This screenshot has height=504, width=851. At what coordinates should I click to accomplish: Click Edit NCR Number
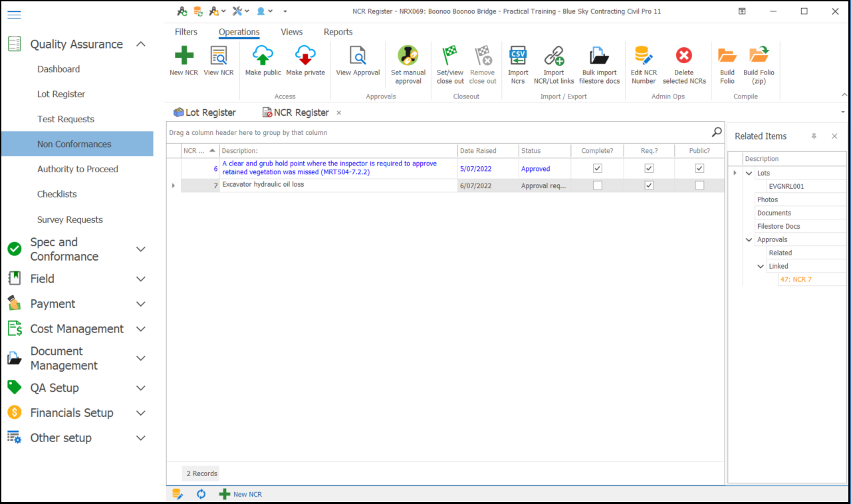click(644, 65)
